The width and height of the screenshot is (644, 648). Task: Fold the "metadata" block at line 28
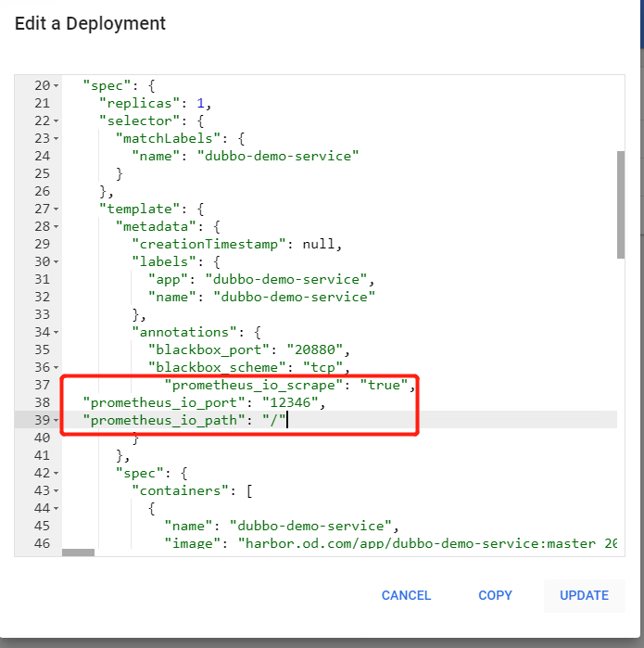click(x=56, y=227)
